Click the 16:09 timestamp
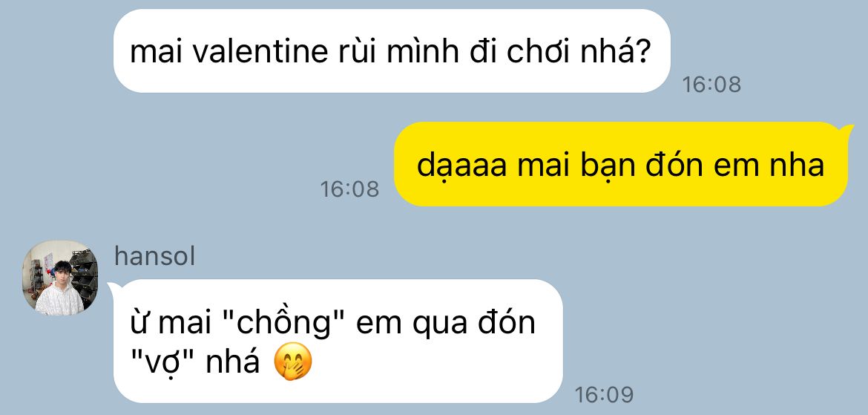 [603, 395]
